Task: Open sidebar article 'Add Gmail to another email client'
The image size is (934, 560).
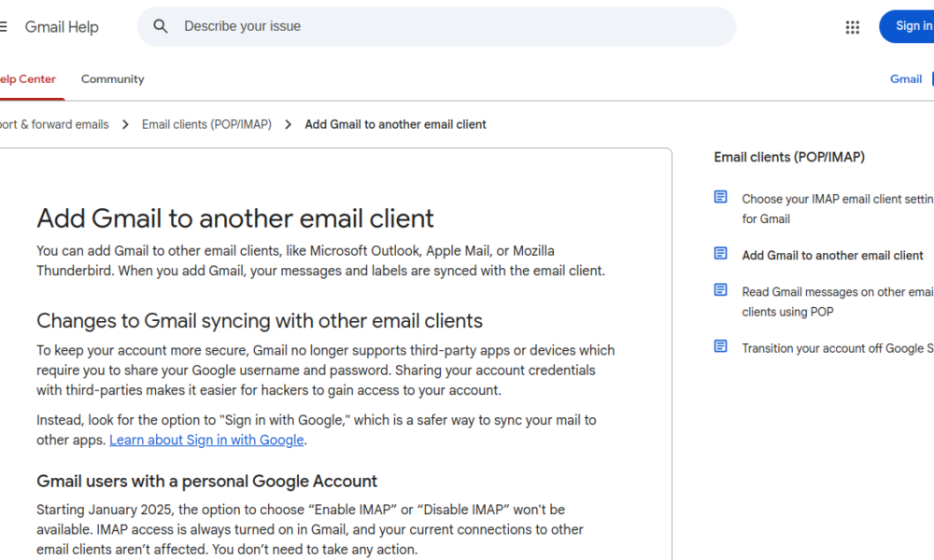Action: 833,256
